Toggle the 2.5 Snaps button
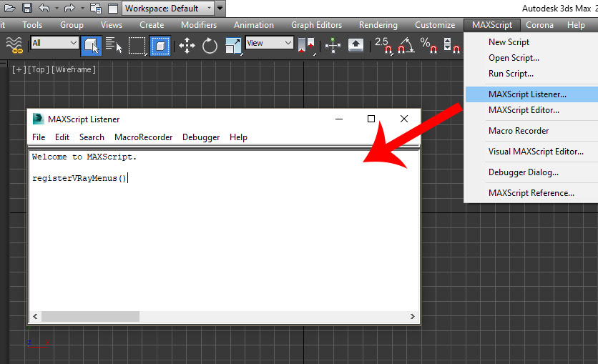Screen dimensions: 598x364 point(383,46)
